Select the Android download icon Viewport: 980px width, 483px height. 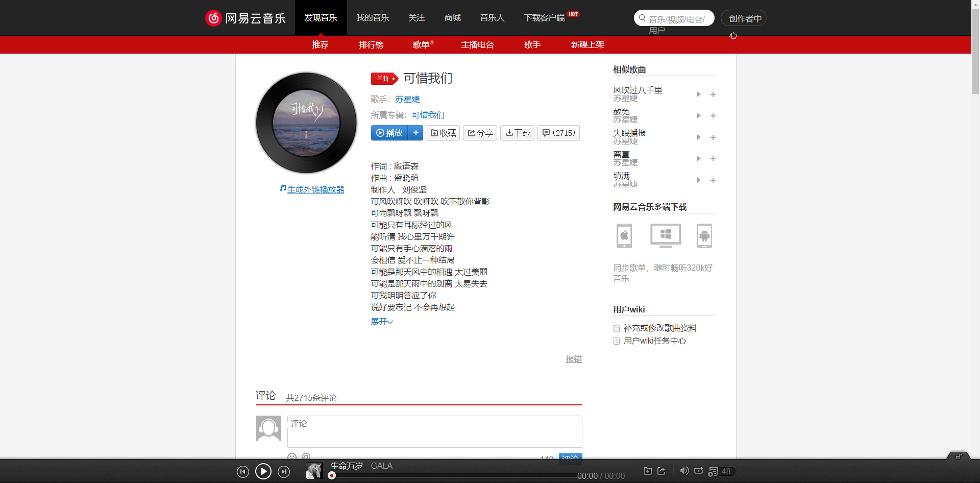[x=704, y=235]
